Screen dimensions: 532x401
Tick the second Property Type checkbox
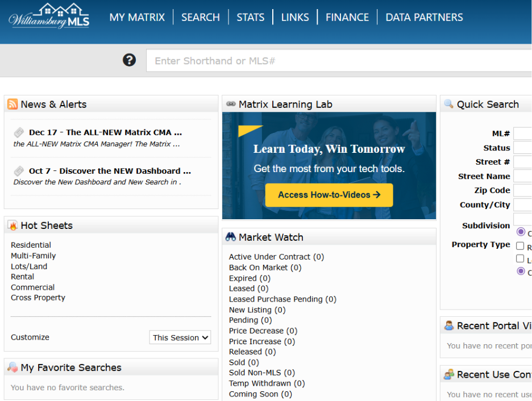(x=520, y=258)
